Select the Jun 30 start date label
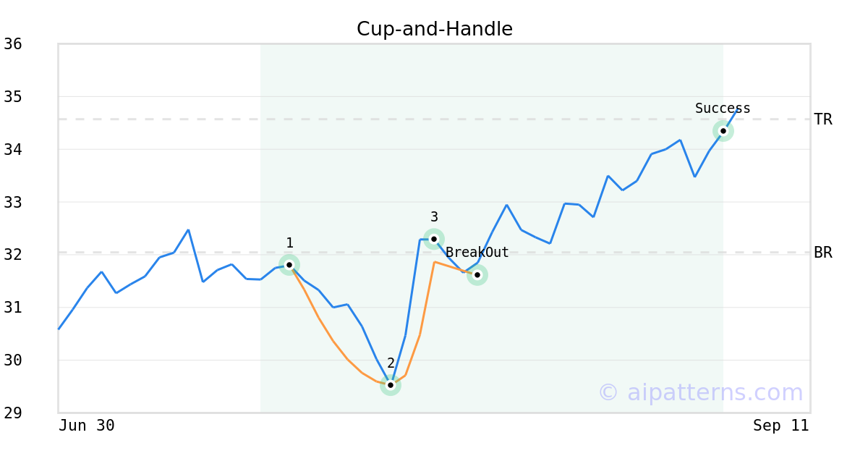This screenshot has width=868, height=456. 87,426
